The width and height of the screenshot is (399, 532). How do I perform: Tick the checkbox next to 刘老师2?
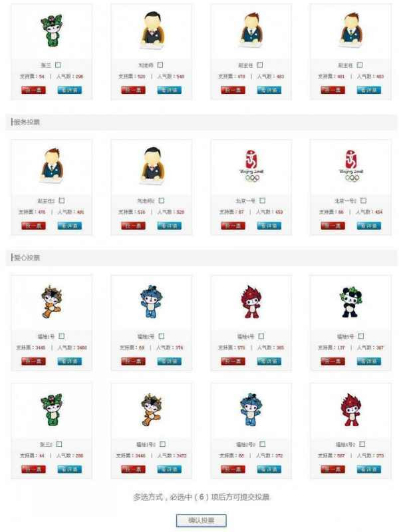click(x=162, y=200)
